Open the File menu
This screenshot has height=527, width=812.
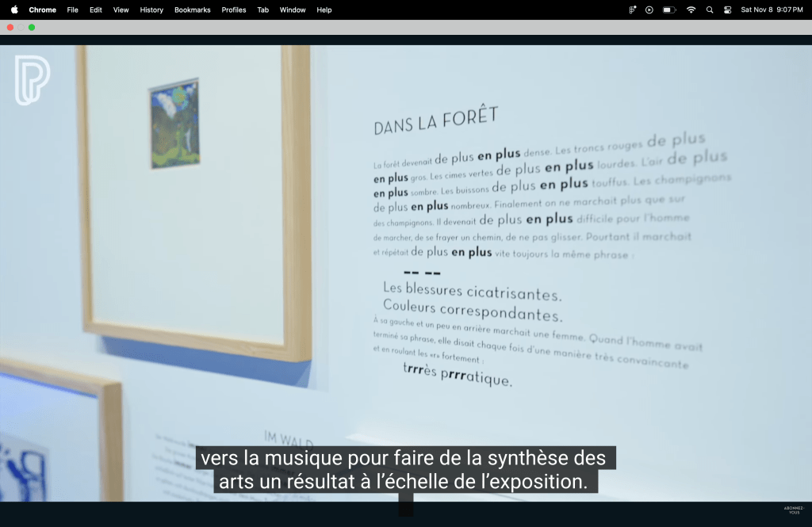point(73,10)
